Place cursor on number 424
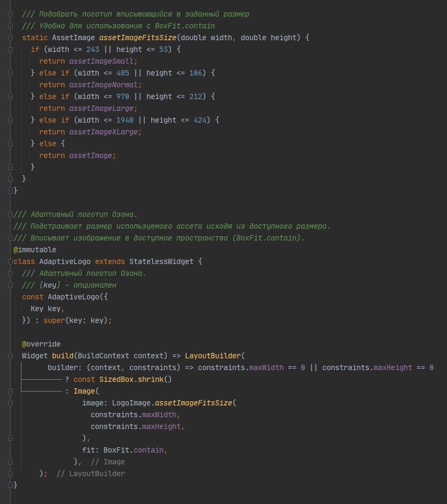The height and width of the screenshot is (504, 447). [200, 120]
